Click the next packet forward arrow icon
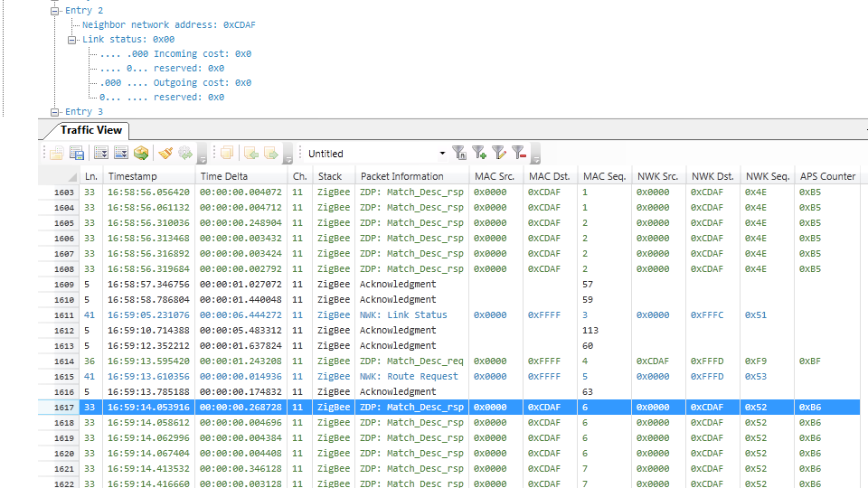The width and height of the screenshot is (868, 488). click(271, 154)
